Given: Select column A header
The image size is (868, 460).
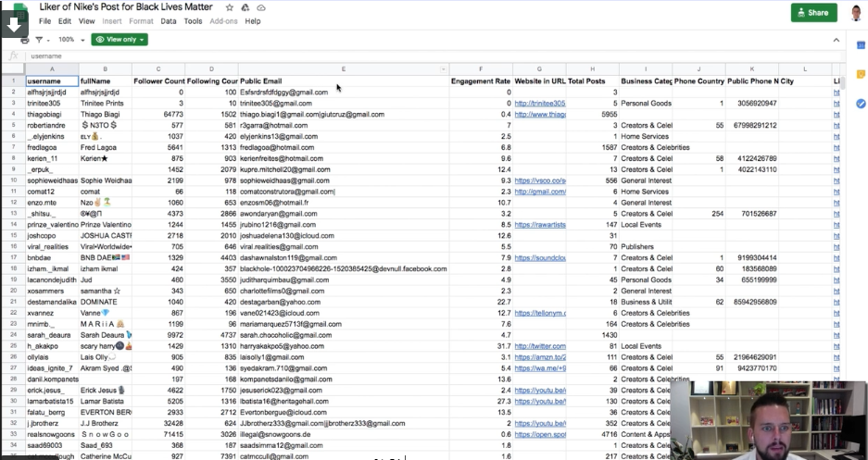Looking at the screenshot, I should coord(52,69).
